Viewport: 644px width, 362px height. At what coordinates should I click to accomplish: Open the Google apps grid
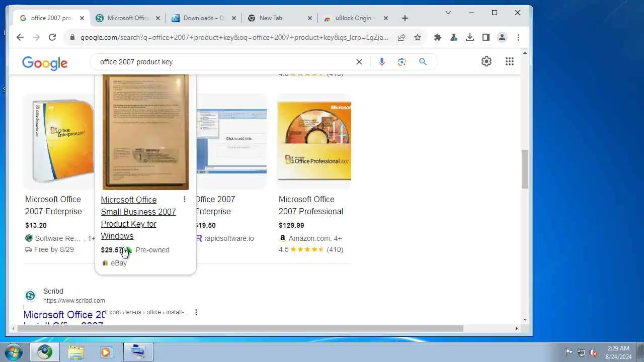tap(510, 61)
